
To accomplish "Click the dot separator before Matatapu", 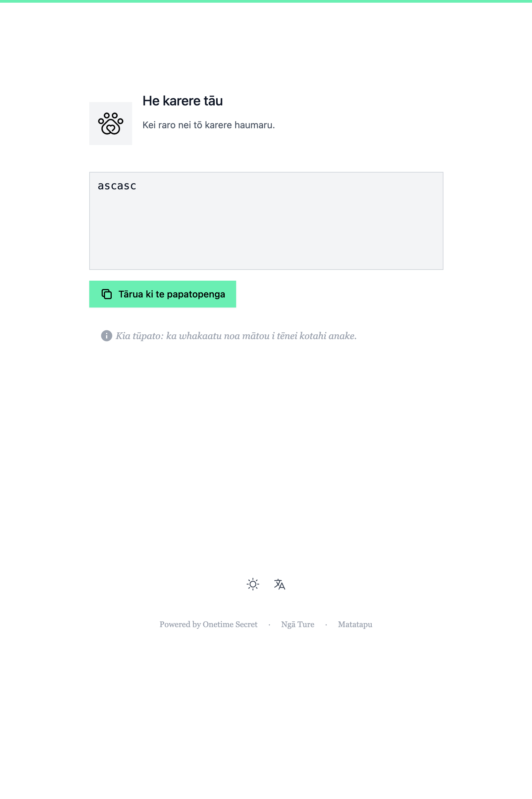I will (x=326, y=625).
